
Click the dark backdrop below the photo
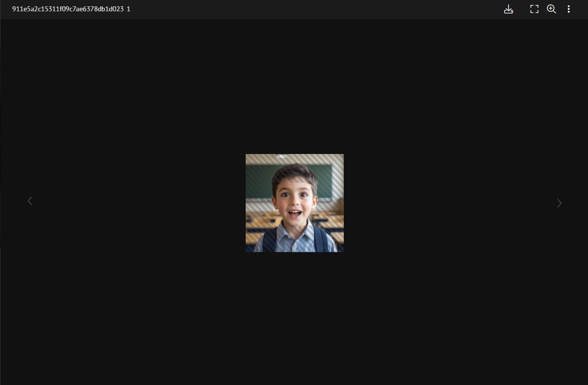294,319
